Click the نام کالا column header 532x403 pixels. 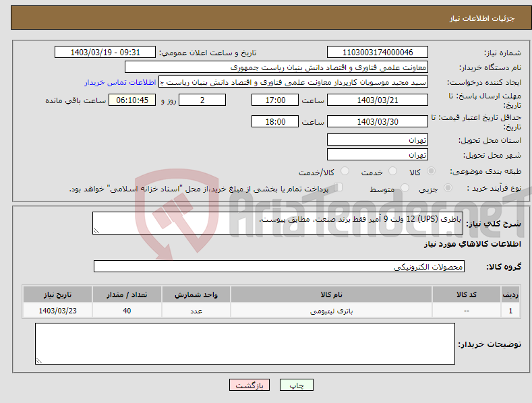click(x=332, y=294)
